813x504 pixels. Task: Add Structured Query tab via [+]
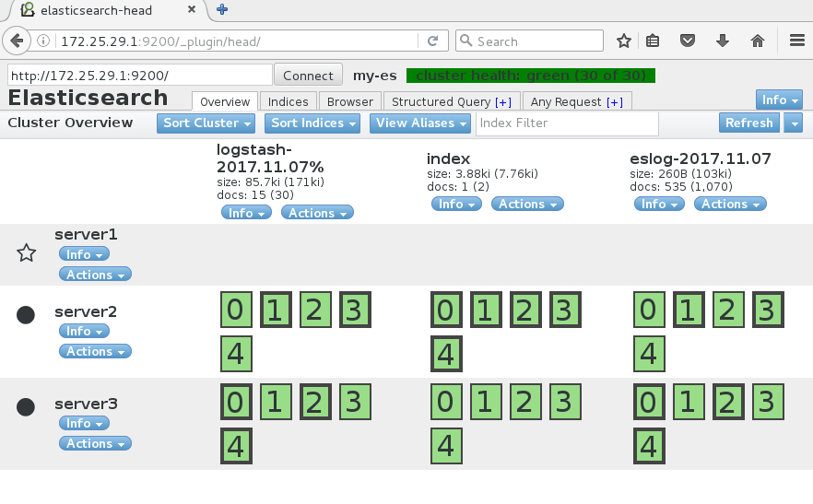[x=503, y=102]
